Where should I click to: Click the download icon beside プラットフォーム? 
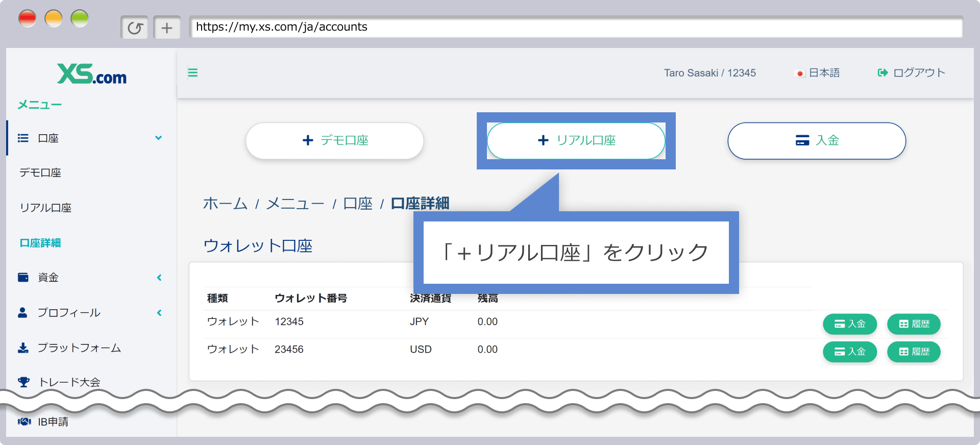(23, 348)
